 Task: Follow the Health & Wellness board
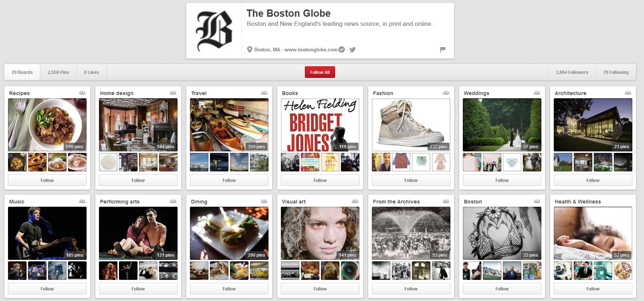[x=593, y=289]
